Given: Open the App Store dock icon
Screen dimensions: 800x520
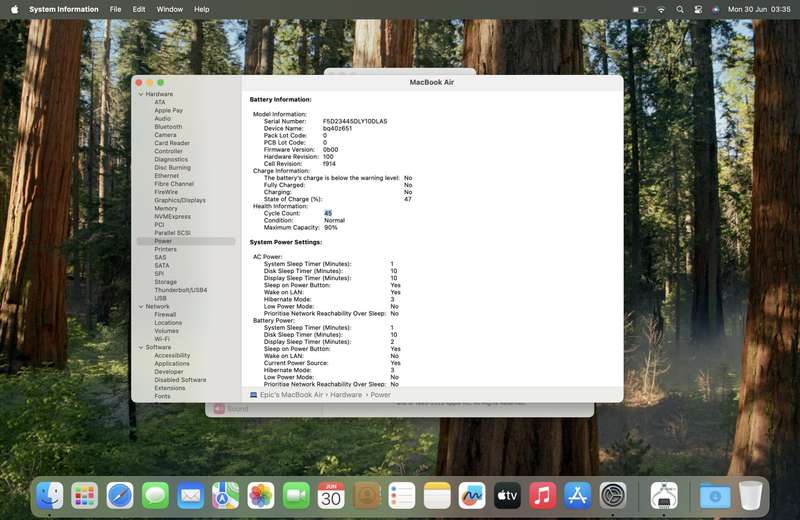Looking at the screenshot, I should 578,496.
